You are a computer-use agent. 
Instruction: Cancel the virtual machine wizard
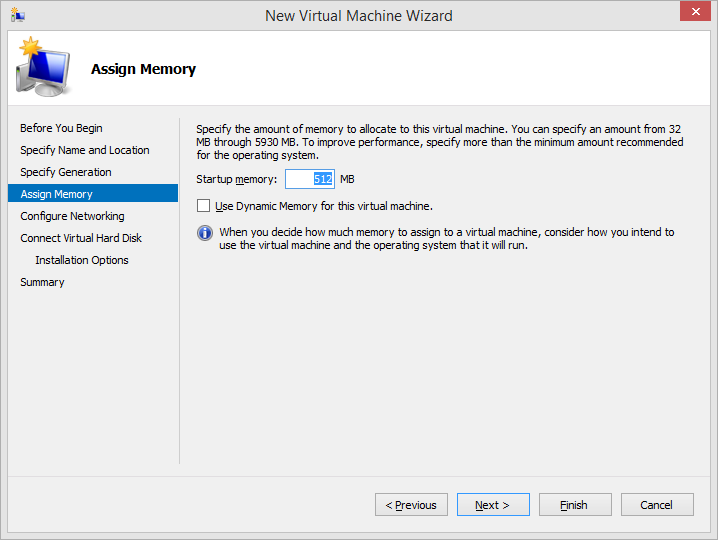[x=657, y=505]
